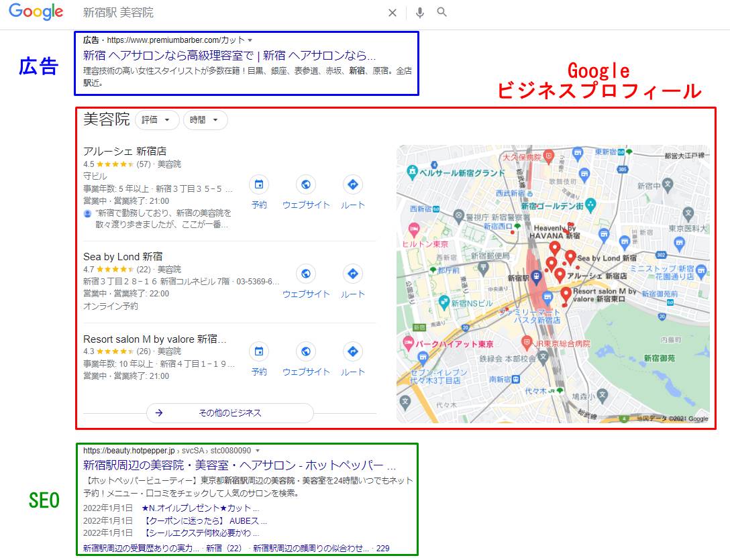This screenshot has height=560, width=730.
Task: Click the ベルサール新宿グランド marker on the map
Action: coord(412,172)
